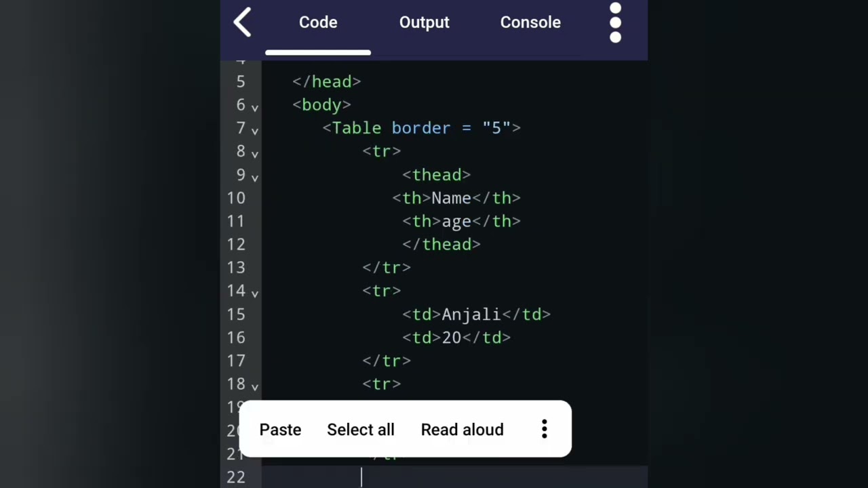Image resolution: width=868 pixels, height=488 pixels.
Task: Click the <td>Anjali</td> code line
Action: (x=477, y=314)
